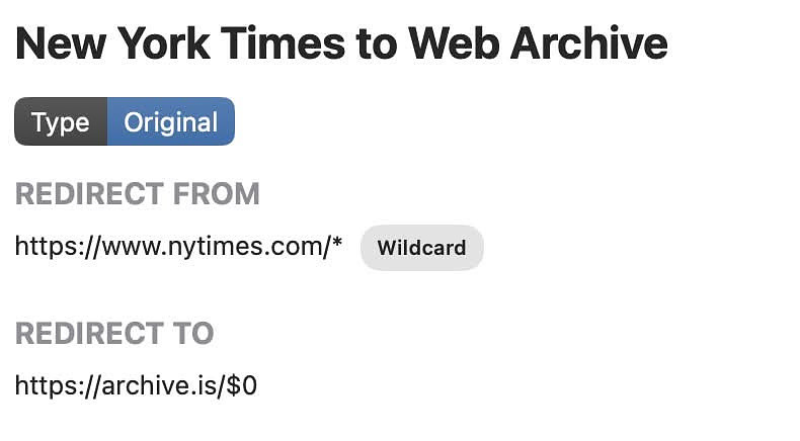The height and width of the screenshot is (441, 800).
Task: Click the word Times in the title
Action: pyautogui.click(x=283, y=44)
